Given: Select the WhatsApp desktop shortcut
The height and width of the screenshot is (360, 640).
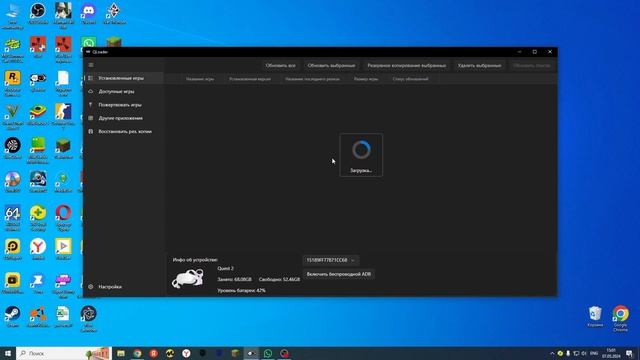Looking at the screenshot, I should [88, 43].
